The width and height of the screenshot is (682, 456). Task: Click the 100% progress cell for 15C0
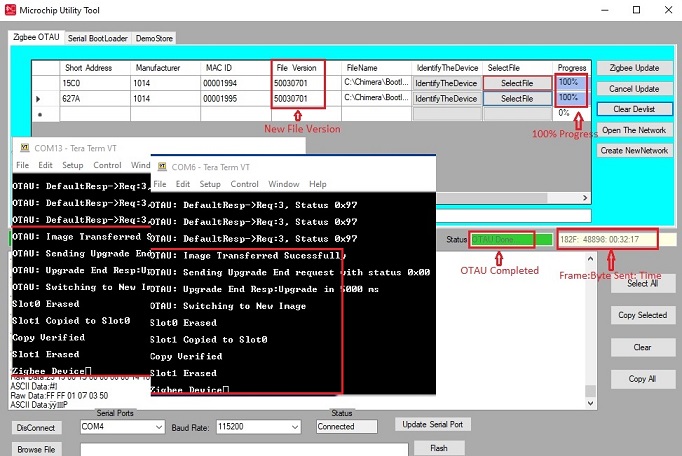click(x=571, y=82)
